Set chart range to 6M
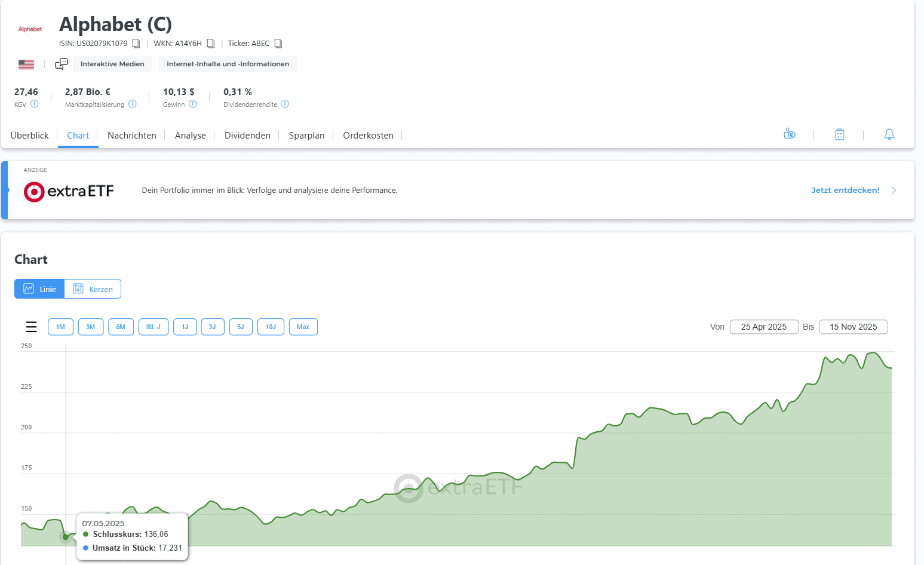924x565 pixels. point(121,327)
